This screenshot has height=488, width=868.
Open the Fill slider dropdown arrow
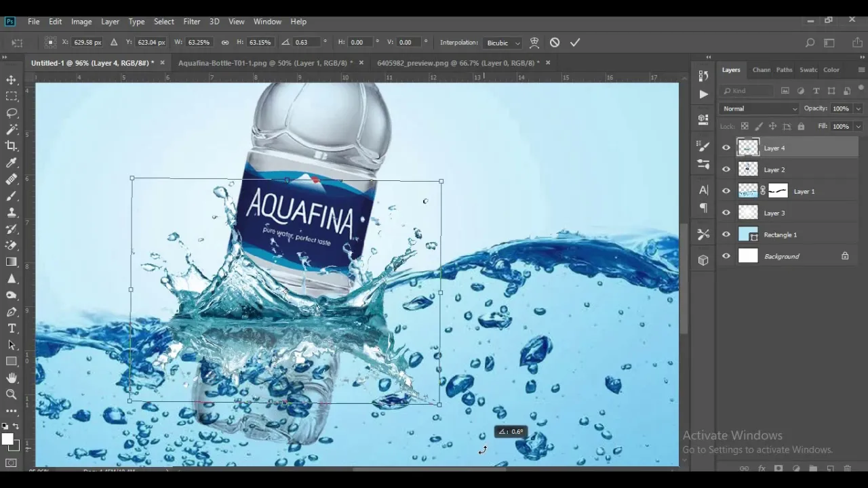tap(858, 126)
